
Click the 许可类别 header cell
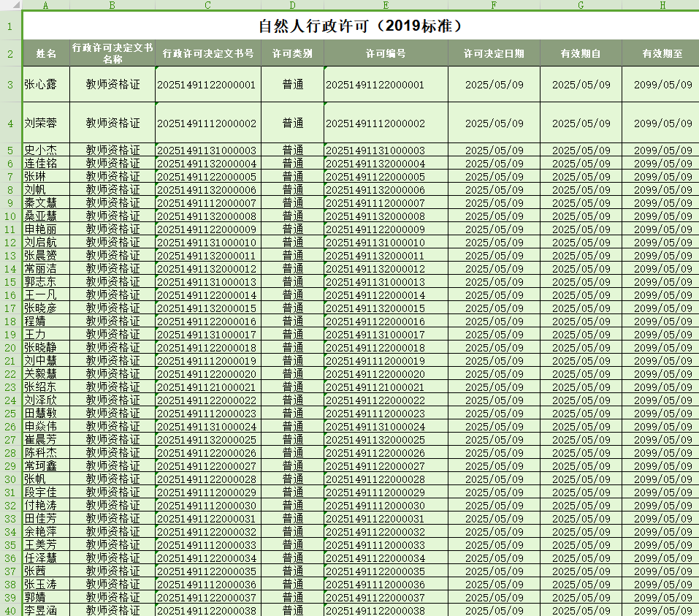pos(292,53)
